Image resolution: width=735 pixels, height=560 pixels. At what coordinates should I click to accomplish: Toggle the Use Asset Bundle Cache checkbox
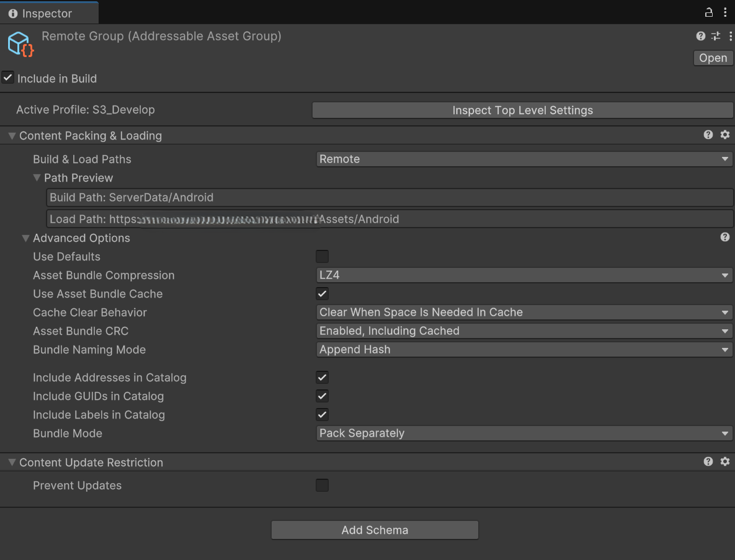[322, 294]
